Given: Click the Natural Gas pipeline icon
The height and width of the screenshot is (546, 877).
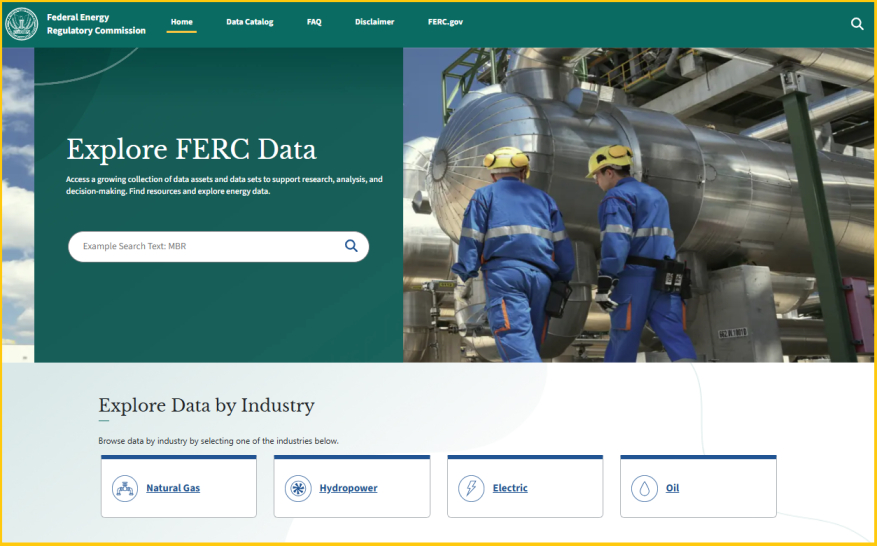Looking at the screenshot, I should (x=125, y=488).
